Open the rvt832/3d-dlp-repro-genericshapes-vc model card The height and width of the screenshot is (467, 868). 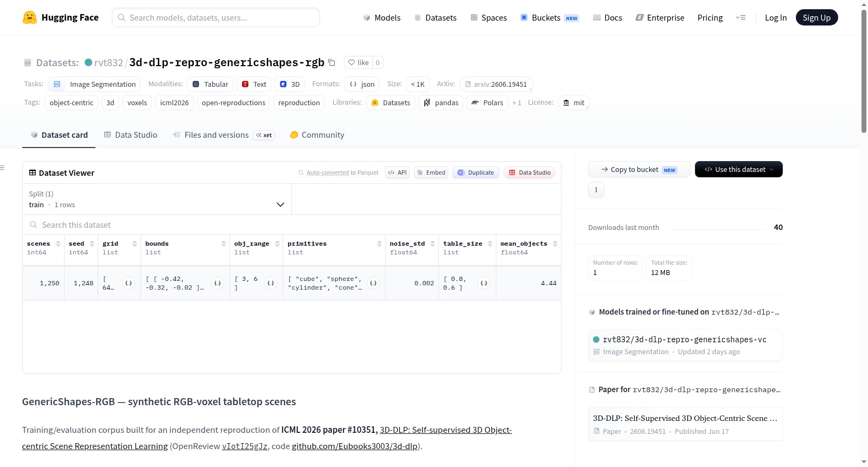(685, 345)
